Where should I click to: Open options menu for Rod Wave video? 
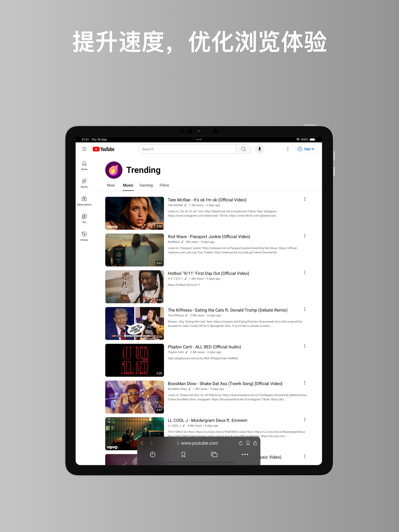[x=305, y=236]
